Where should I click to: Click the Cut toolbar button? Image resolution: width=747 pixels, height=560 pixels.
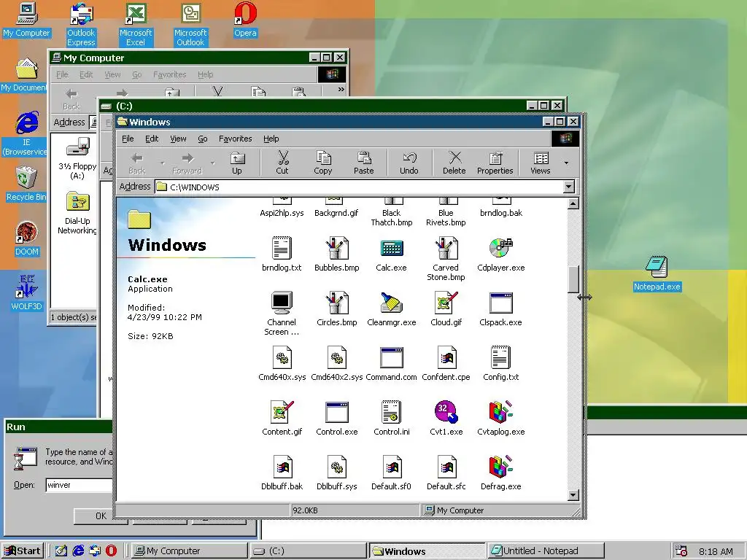[x=282, y=163]
